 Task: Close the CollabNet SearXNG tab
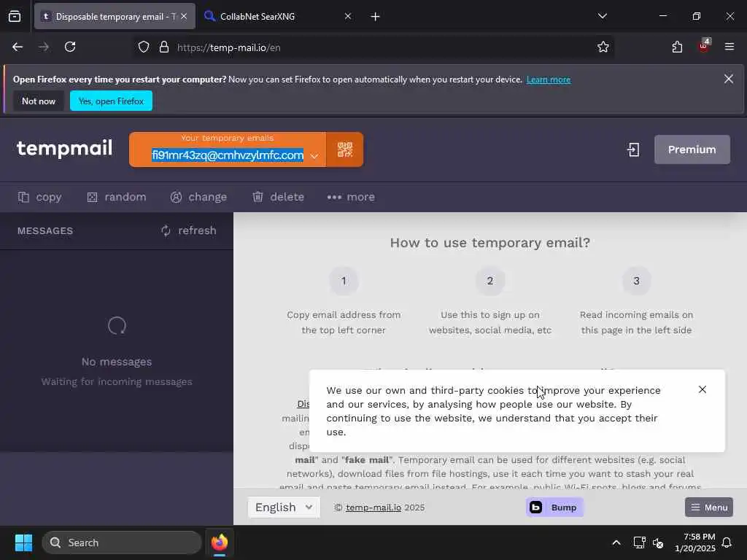pos(348,16)
